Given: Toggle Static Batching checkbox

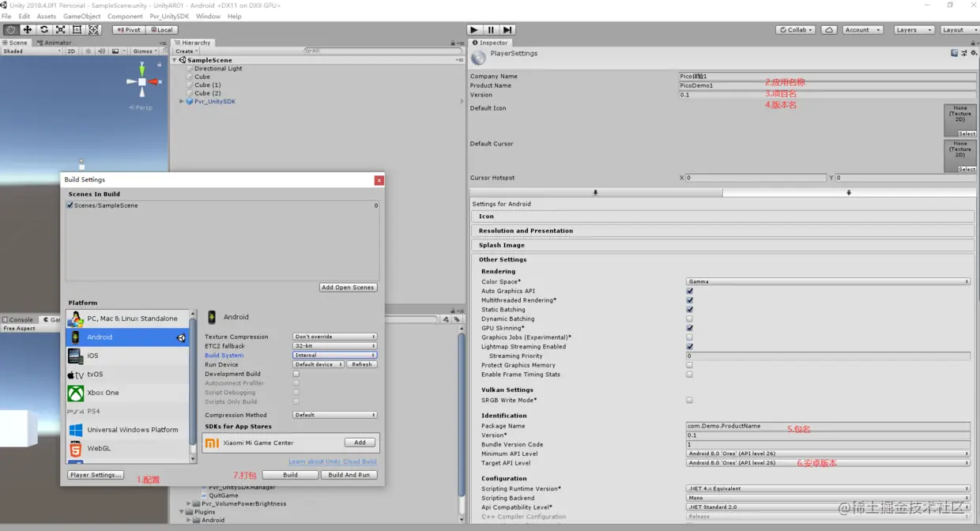Looking at the screenshot, I should [689, 310].
